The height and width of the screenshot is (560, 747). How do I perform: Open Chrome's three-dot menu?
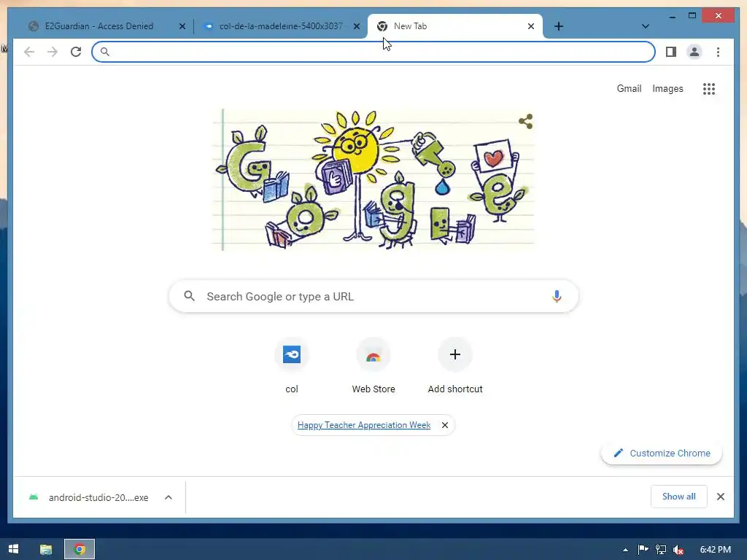pos(718,52)
